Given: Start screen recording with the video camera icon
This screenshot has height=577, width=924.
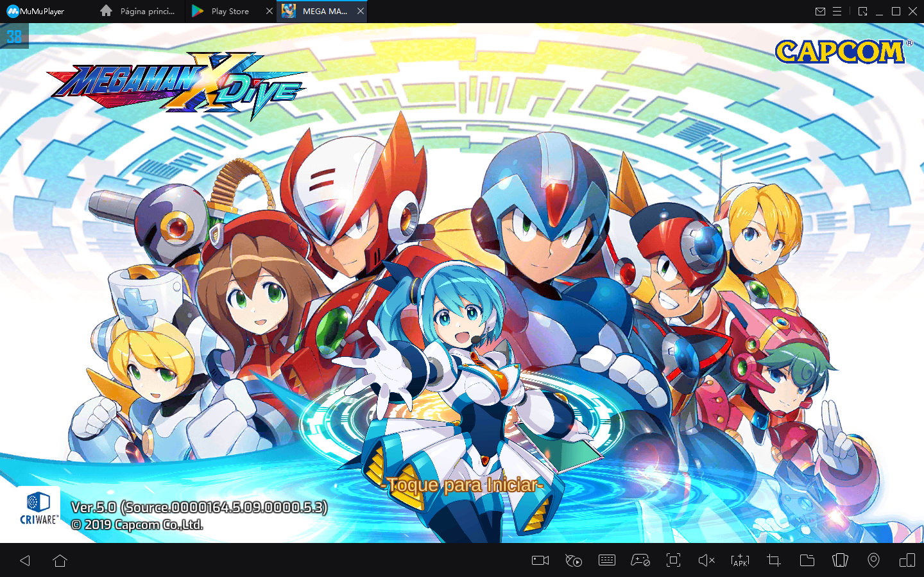Looking at the screenshot, I should tap(540, 560).
